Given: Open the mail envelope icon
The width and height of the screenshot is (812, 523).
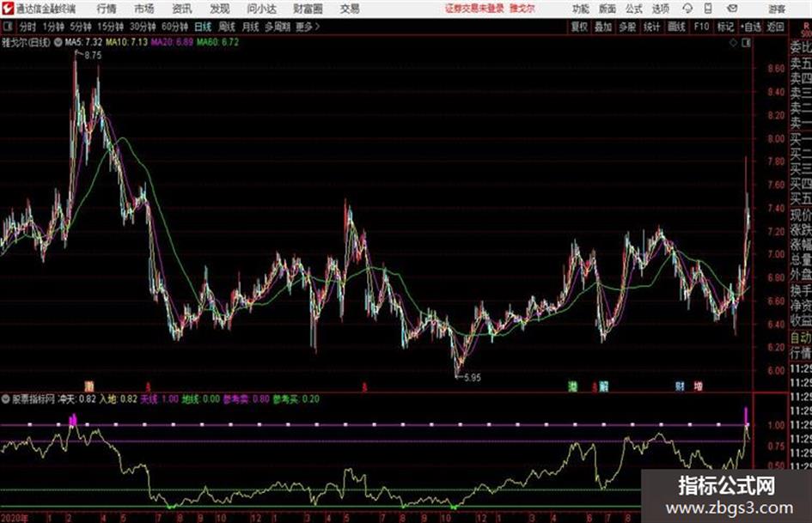Looking at the screenshot, I should tap(732, 9).
